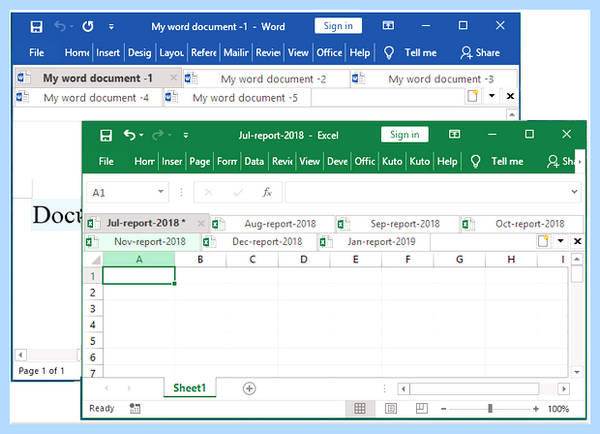Select column B header
The image size is (600, 434).
(x=200, y=259)
